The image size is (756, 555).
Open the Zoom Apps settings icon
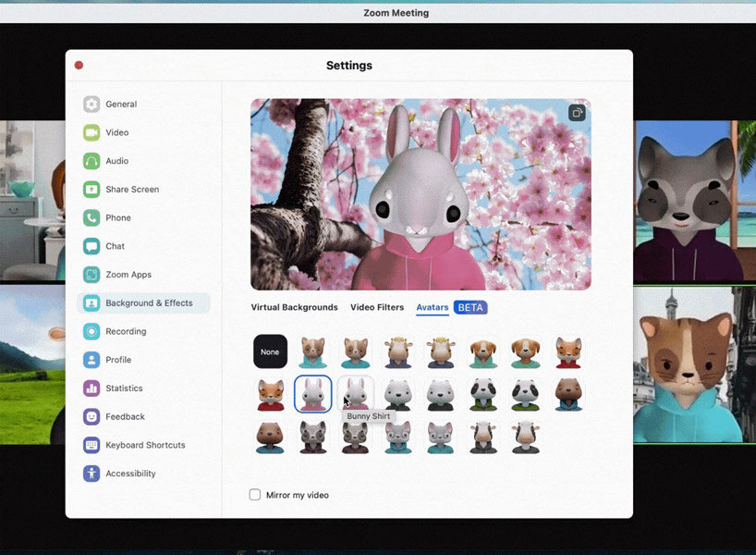tap(91, 275)
